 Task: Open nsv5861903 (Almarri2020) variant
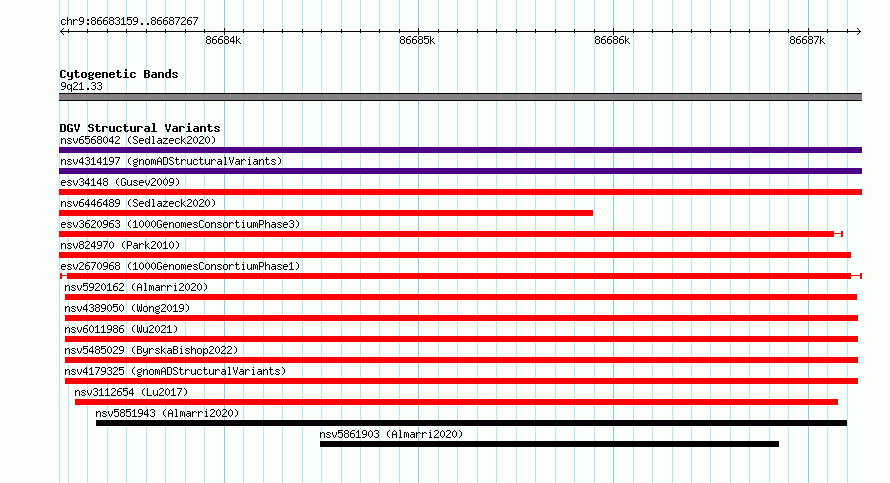tap(391, 434)
